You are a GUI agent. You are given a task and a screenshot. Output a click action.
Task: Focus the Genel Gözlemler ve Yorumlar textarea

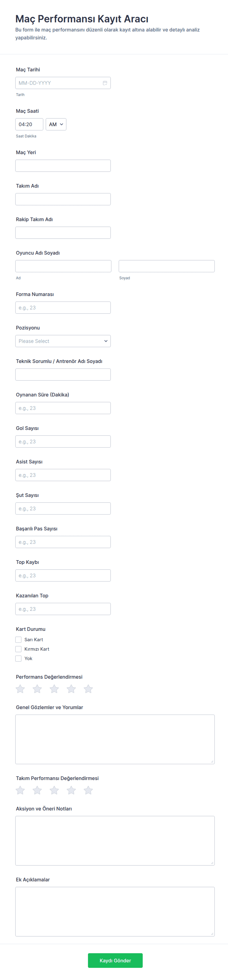point(115,739)
